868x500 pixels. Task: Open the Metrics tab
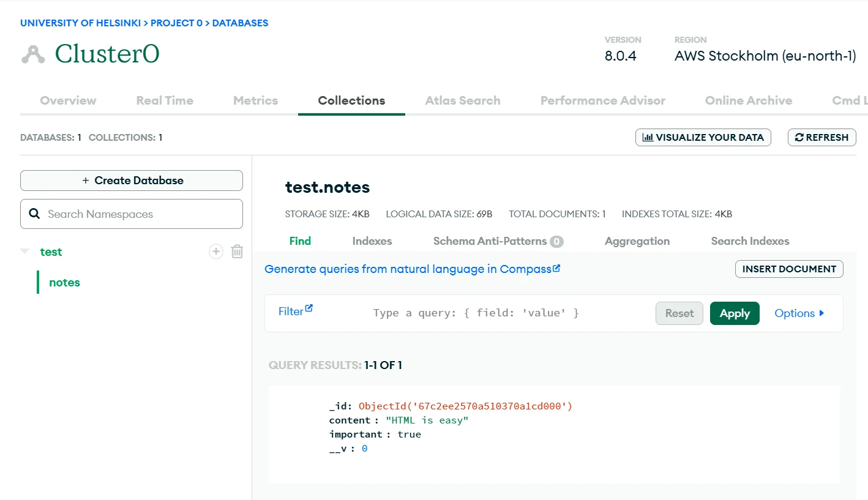(255, 100)
